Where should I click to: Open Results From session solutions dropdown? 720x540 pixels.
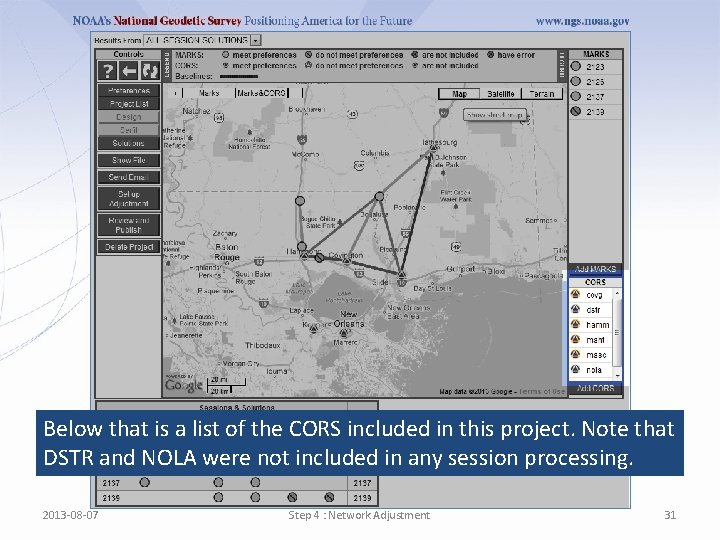click(256, 40)
